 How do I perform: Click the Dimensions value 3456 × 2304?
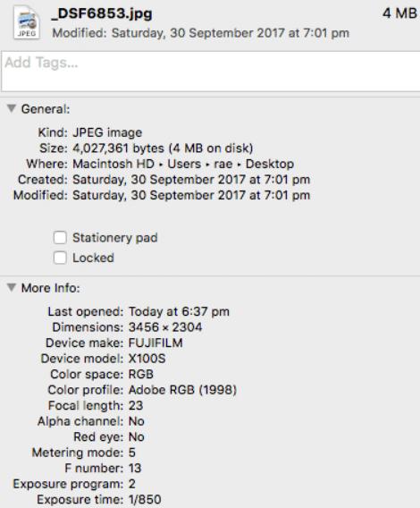[x=165, y=327]
